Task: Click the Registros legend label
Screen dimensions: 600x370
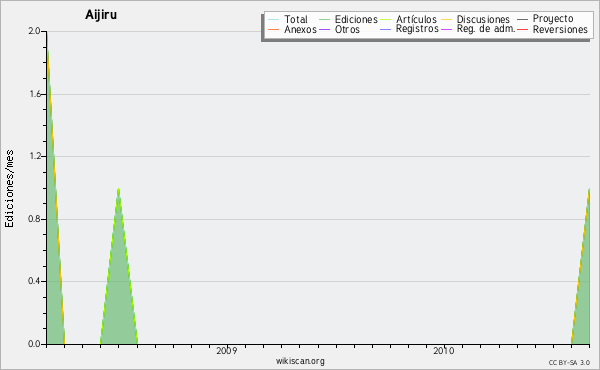Action: tap(417, 29)
